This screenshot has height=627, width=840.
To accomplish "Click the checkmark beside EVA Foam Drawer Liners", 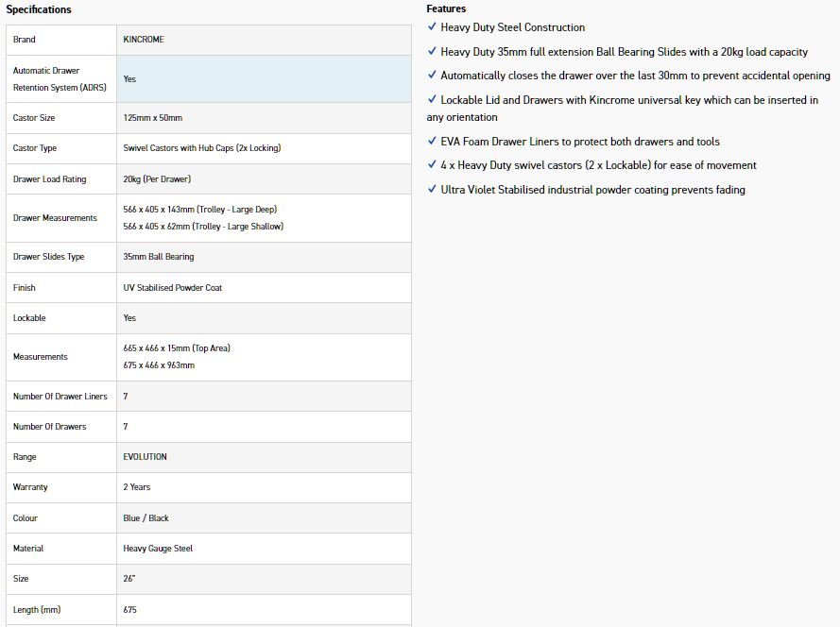I will (432, 142).
